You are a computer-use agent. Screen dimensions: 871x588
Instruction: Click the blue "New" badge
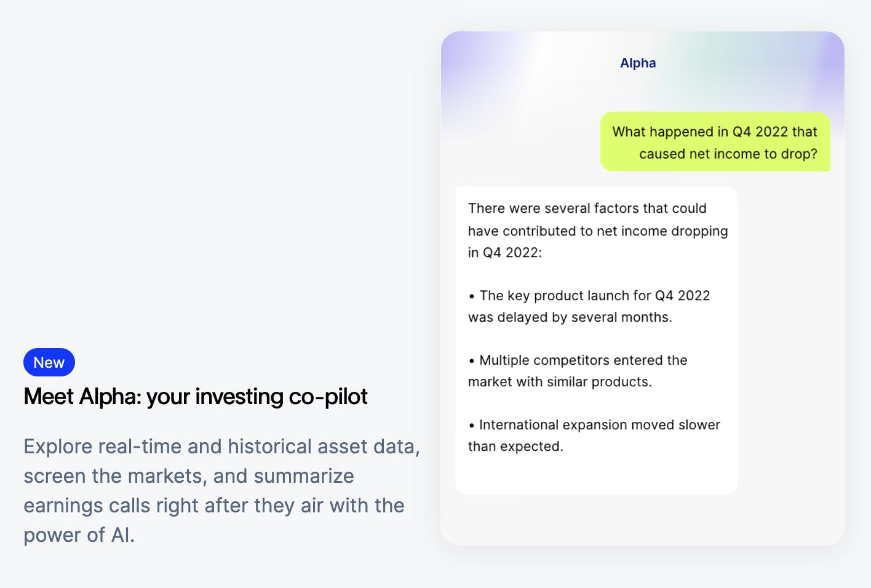[49, 362]
